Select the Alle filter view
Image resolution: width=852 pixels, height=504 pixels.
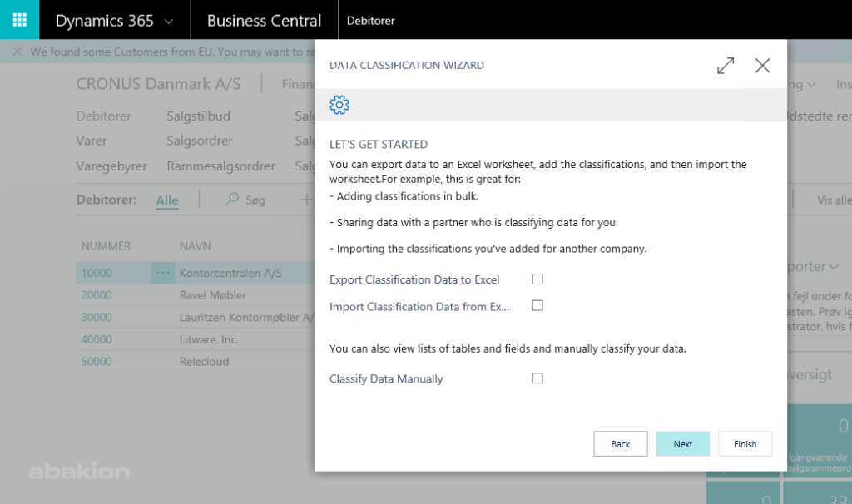[166, 200]
